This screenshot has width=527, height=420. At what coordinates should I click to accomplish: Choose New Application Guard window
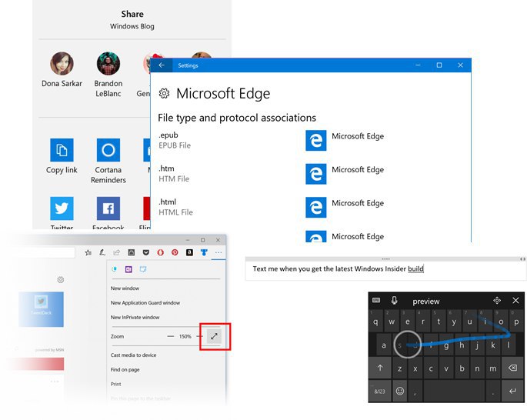point(145,303)
